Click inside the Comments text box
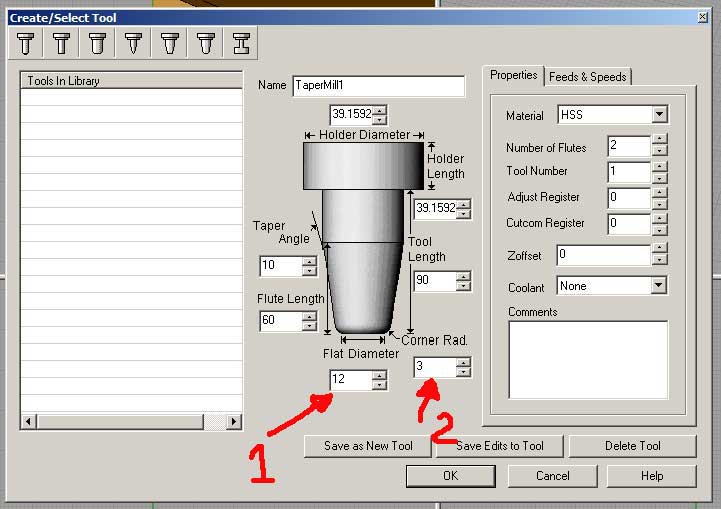 [x=587, y=359]
